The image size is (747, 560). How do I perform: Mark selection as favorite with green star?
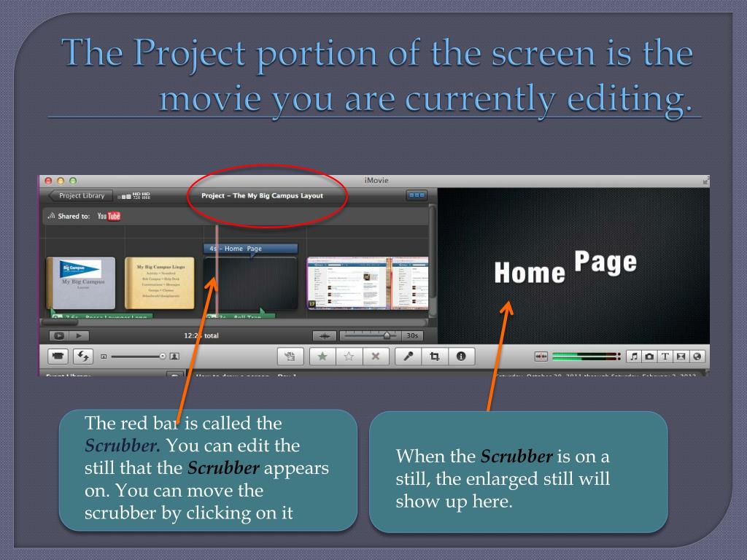tap(322, 356)
